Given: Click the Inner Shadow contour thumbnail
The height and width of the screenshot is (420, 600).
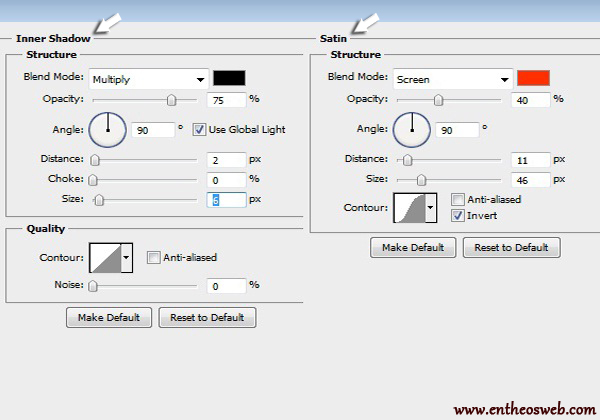Looking at the screenshot, I should 105,257.
